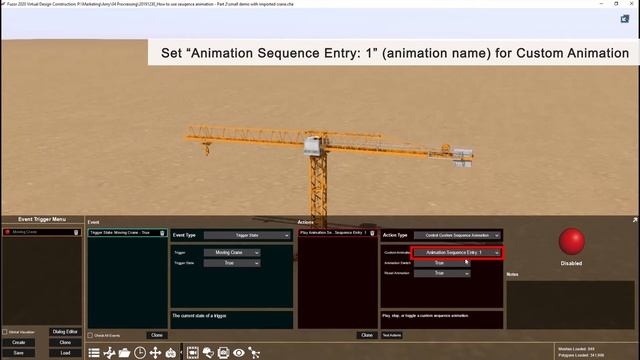Open the Action Type dropdown

click(457, 236)
